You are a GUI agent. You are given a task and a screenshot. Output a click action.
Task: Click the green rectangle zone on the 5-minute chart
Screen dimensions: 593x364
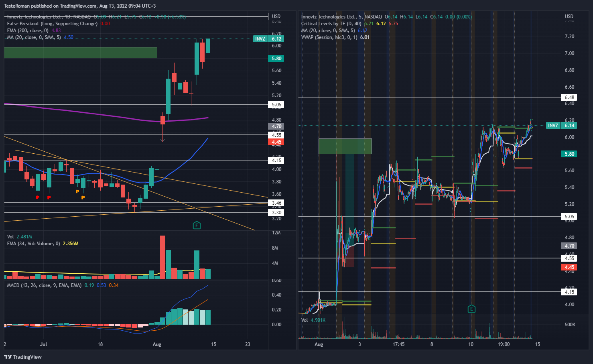pyautogui.click(x=345, y=146)
